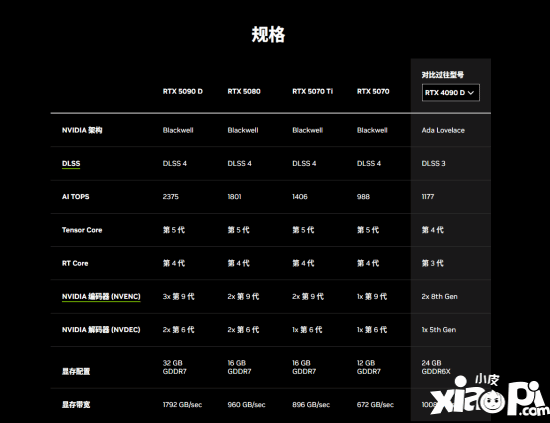The image size is (550, 423).
Task: Select the RTX 5080 column header
Action: [x=244, y=92]
